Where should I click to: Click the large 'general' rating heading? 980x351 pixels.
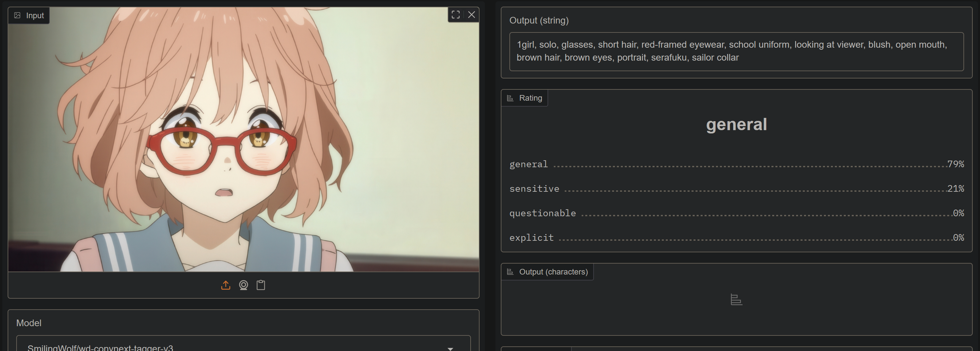tap(736, 125)
